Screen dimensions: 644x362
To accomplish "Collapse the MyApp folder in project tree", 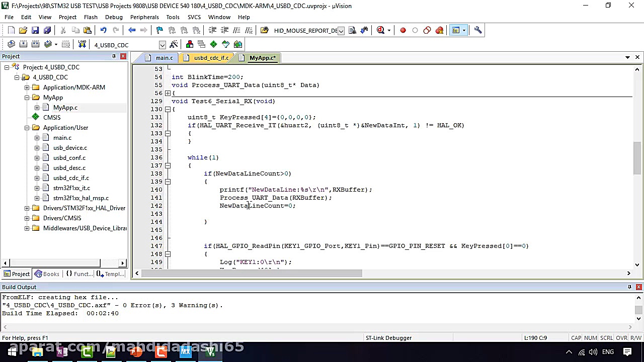I will point(27,98).
